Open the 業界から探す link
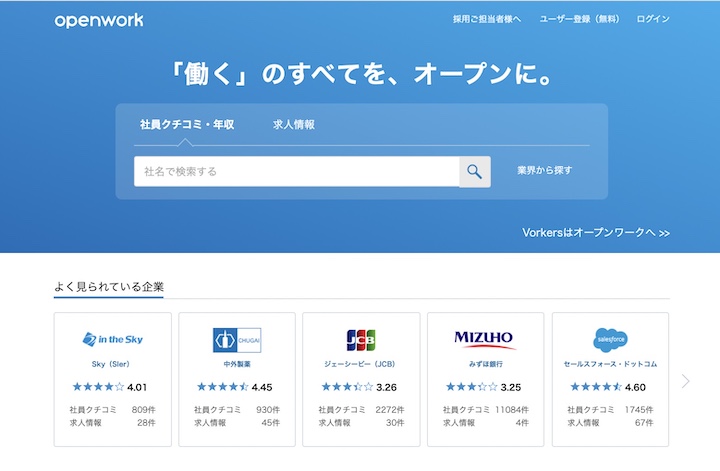Screen dimensions: 720x471 click(x=545, y=171)
